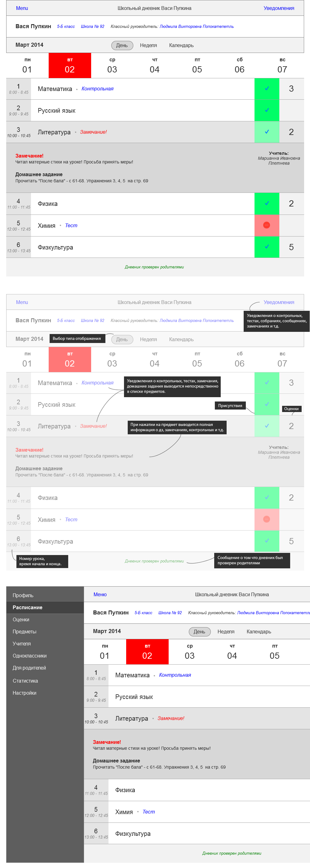Click Физкультура grade 5 in the top diary
The image size is (310, 868).
[291, 247]
